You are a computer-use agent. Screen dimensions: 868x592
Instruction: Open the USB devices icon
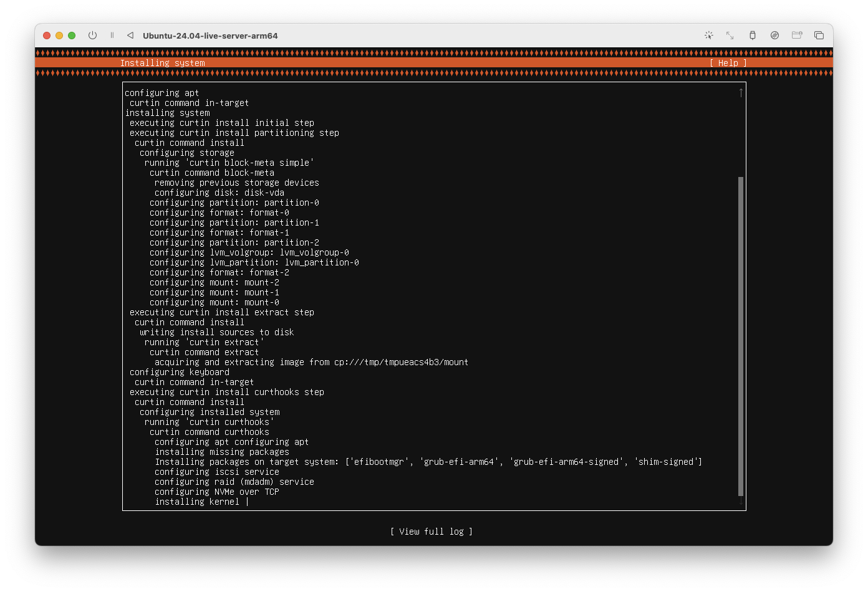coord(753,36)
